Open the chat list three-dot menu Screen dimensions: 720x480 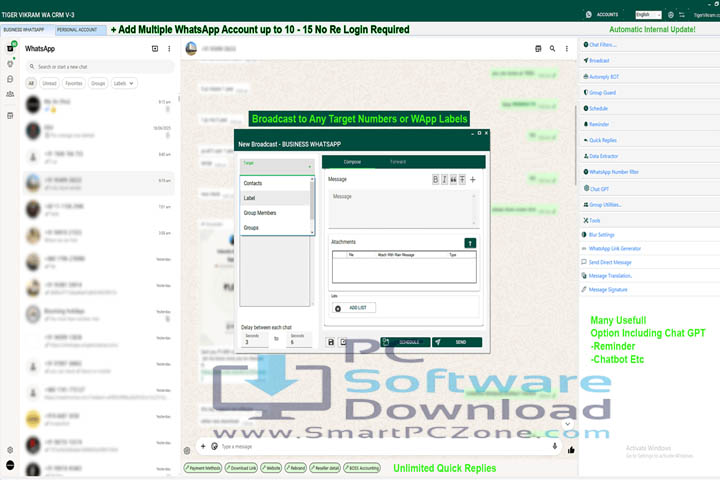[x=169, y=49]
